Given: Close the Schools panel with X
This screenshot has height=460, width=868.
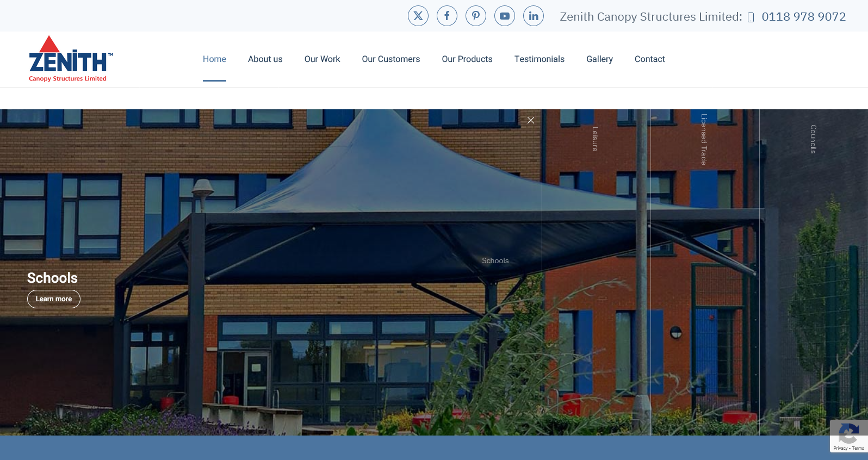Looking at the screenshot, I should click(530, 120).
